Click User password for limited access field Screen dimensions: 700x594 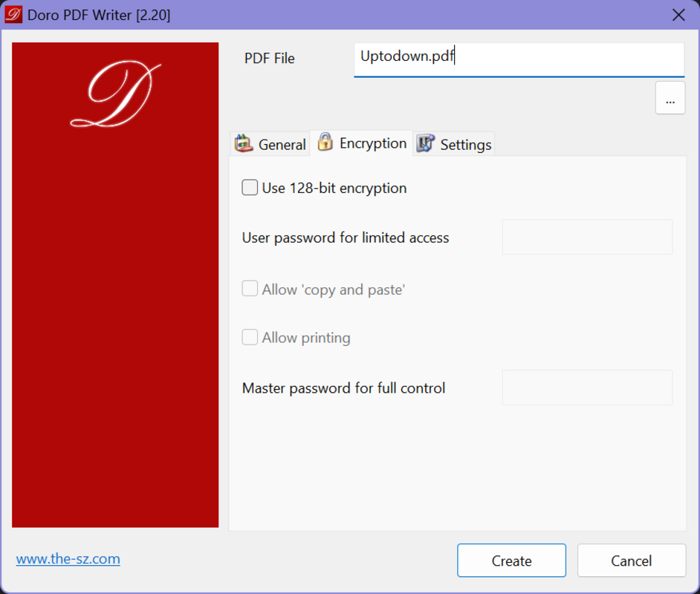pos(587,237)
